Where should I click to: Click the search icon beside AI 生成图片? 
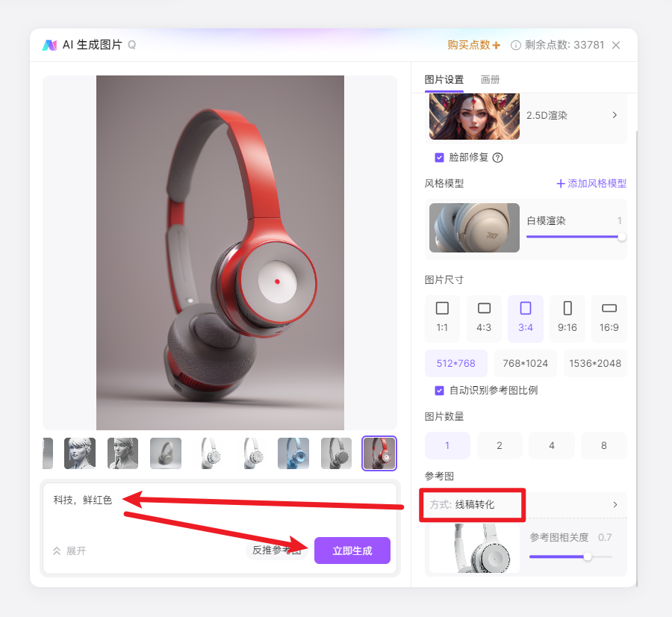tap(132, 45)
